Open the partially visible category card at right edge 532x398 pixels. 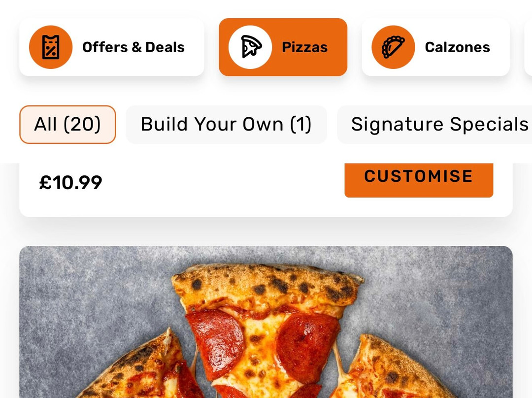tap(528, 47)
